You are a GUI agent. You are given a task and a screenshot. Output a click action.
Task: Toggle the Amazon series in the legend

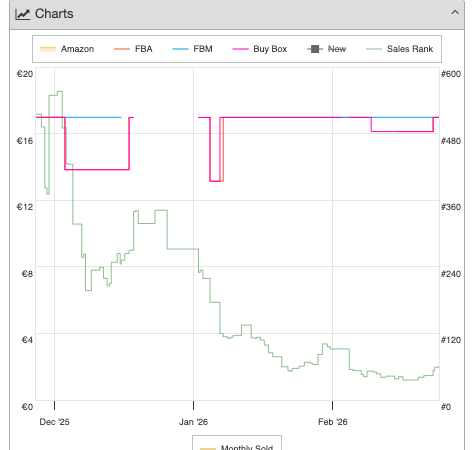pos(67,49)
